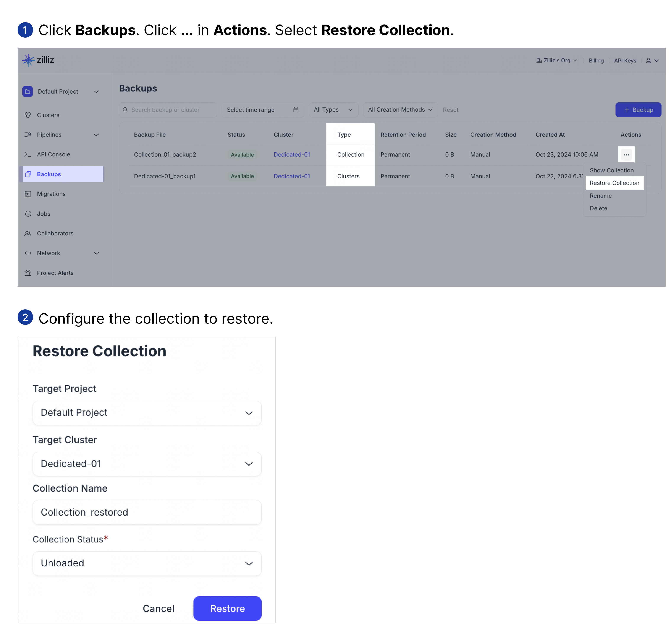Open the All Creation Methods dropdown
671x644 pixels.
[400, 110]
